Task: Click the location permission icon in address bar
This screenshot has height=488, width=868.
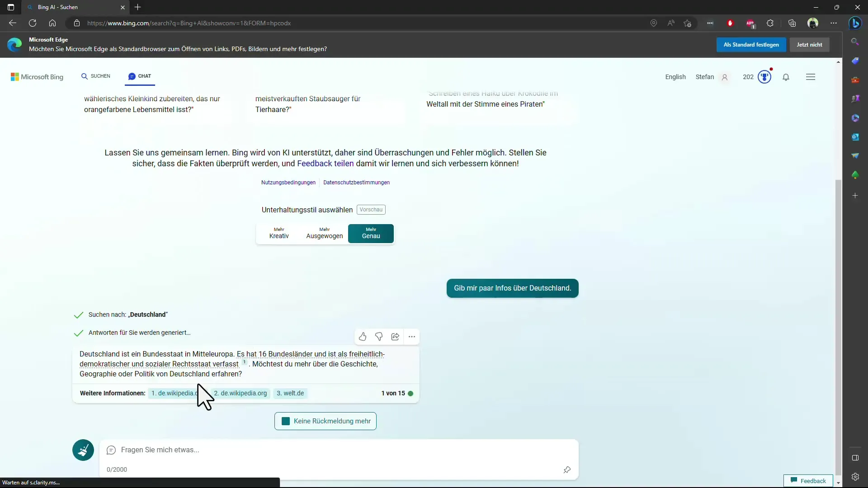Action: pos(654,23)
